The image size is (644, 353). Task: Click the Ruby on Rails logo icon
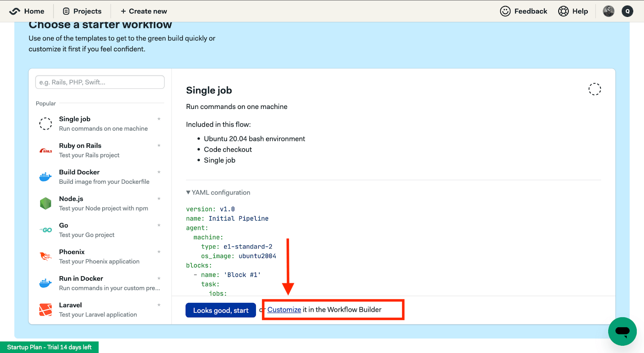(45, 151)
